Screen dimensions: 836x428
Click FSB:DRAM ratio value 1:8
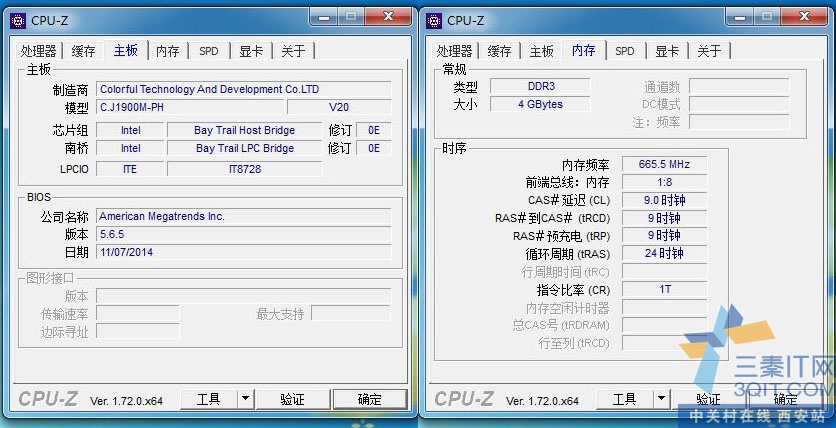[x=664, y=182]
